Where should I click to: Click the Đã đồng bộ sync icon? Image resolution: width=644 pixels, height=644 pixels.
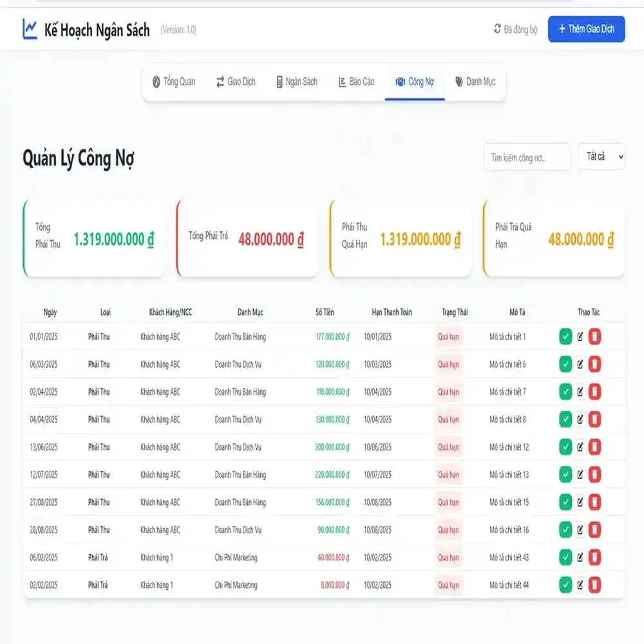point(497,29)
